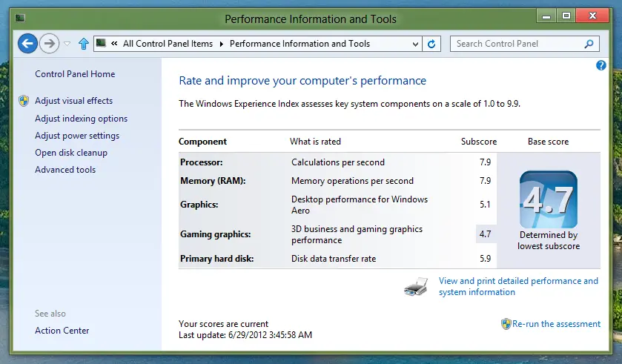Screen dimensions: 622x364
Task: Expand the address bar chevron menu
Action: [114, 44]
